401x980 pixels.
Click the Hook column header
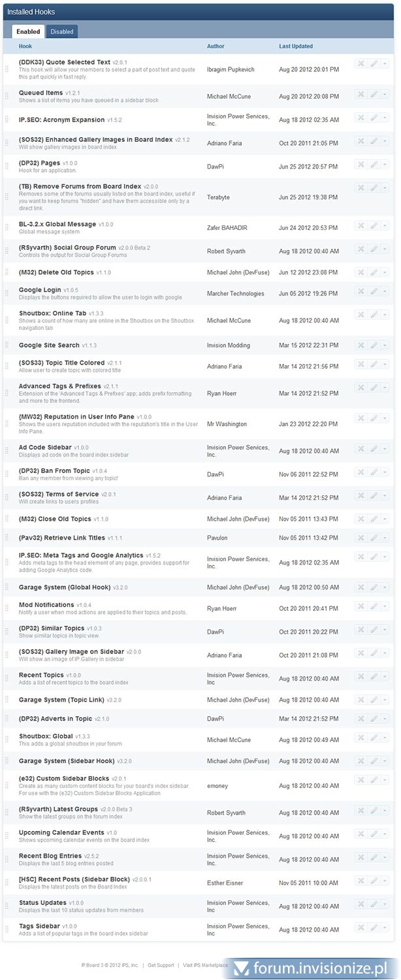point(25,46)
